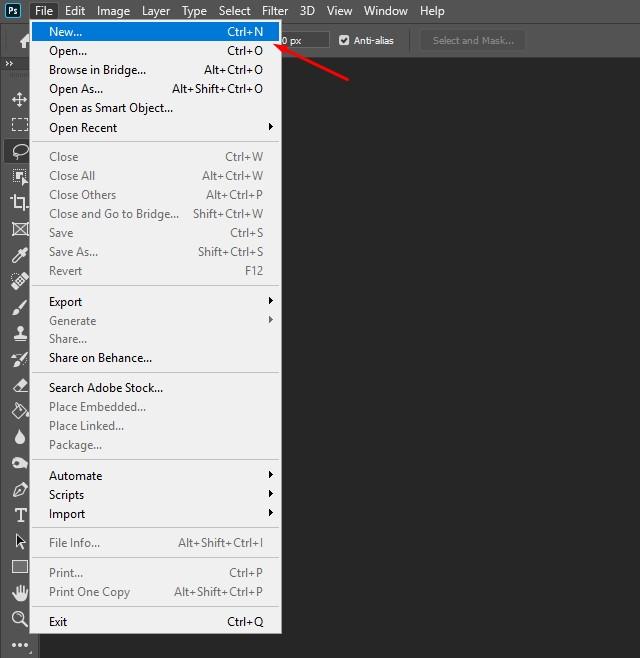This screenshot has height=658, width=640.
Task: Choose Open As... menu entry
Action: tap(156, 89)
